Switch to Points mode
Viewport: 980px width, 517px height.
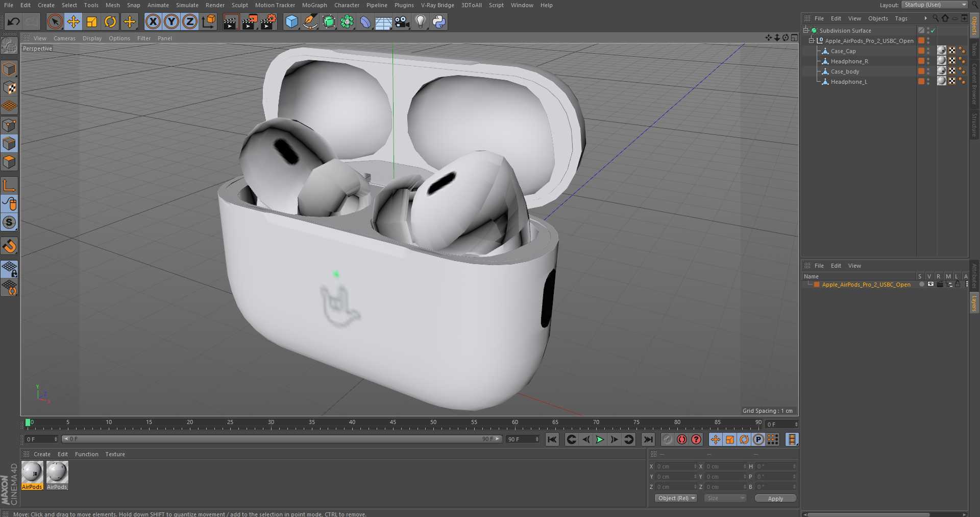tap(9, 125)
